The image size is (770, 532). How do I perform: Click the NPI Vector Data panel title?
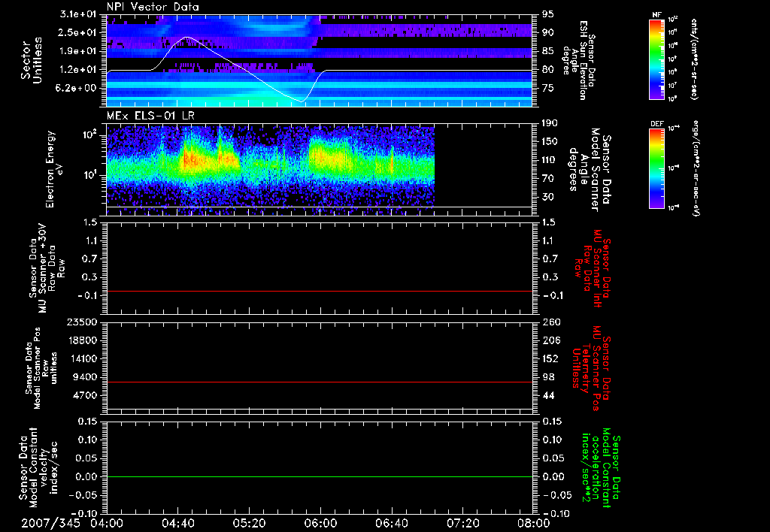(x=153, y=7)
